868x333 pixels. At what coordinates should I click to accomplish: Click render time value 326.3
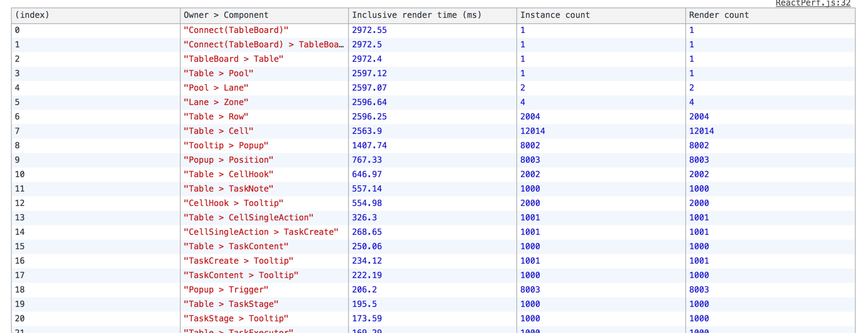(365, 218)
